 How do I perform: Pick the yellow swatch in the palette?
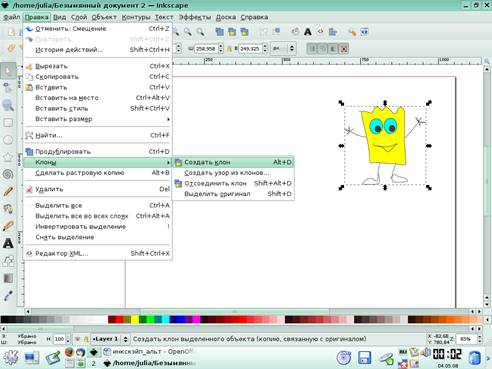point(135,319)
